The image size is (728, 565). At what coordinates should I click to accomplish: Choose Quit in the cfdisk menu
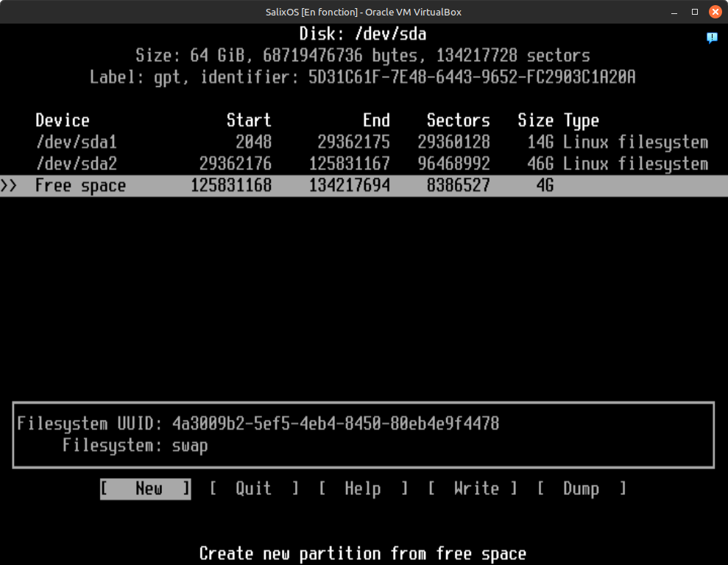[x=254, y=488]
